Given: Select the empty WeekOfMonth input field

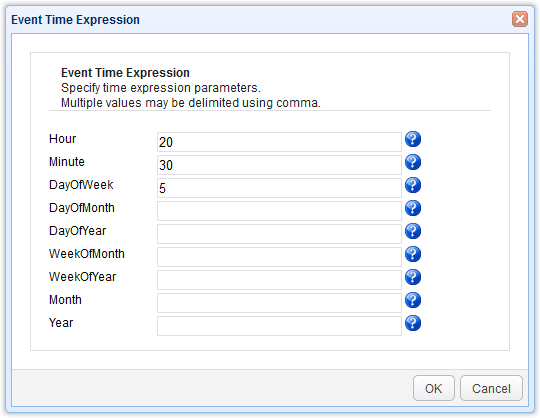Looking at the screenshot, I should [x=279, y=257].
